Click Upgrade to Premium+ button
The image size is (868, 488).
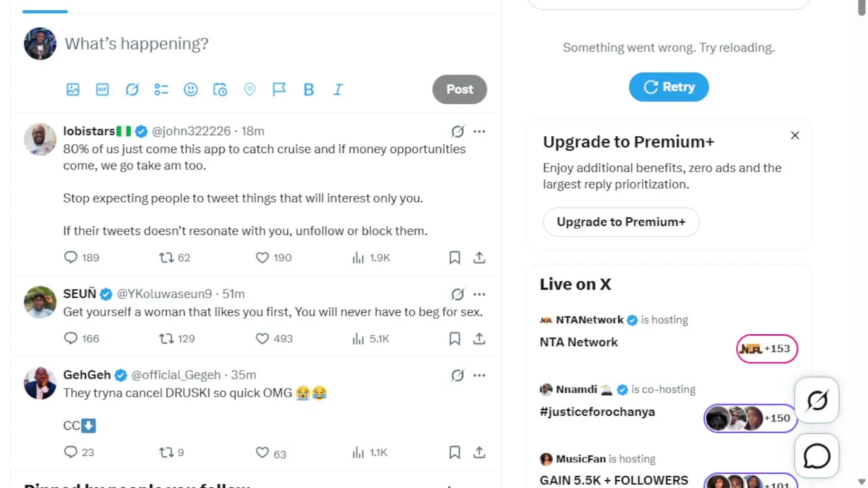click(x=621, y=222)
